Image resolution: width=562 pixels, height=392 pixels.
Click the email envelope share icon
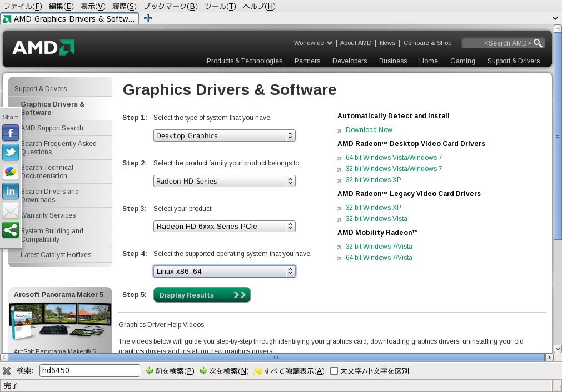coord(11,210)
